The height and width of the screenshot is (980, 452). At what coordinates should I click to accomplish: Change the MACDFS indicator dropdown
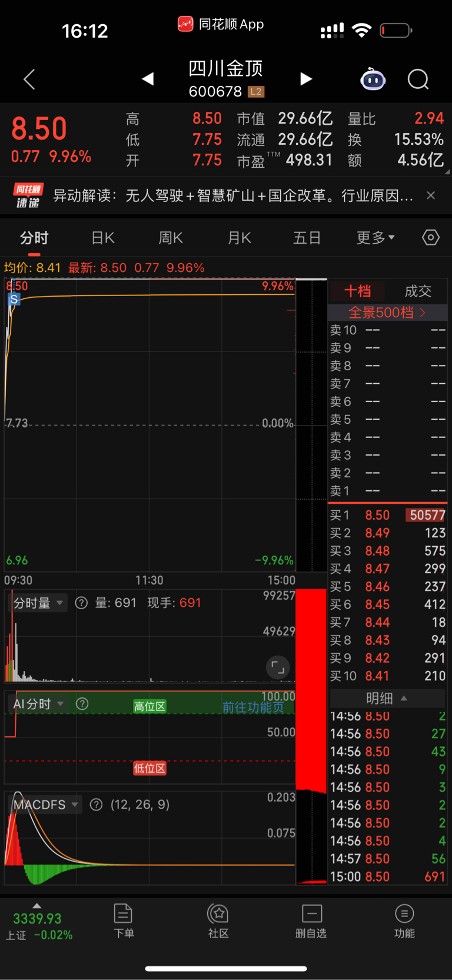pyautogui.click(x=46, y=805)
